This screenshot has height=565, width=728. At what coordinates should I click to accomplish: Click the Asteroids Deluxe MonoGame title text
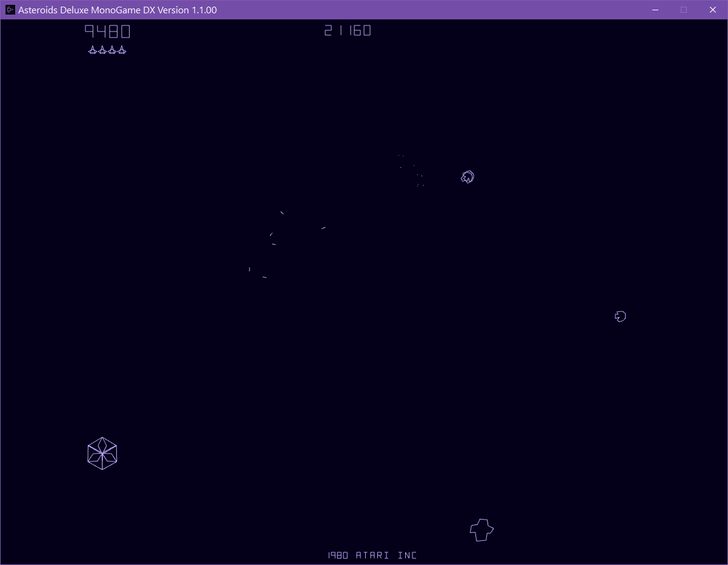coord(116,10)
